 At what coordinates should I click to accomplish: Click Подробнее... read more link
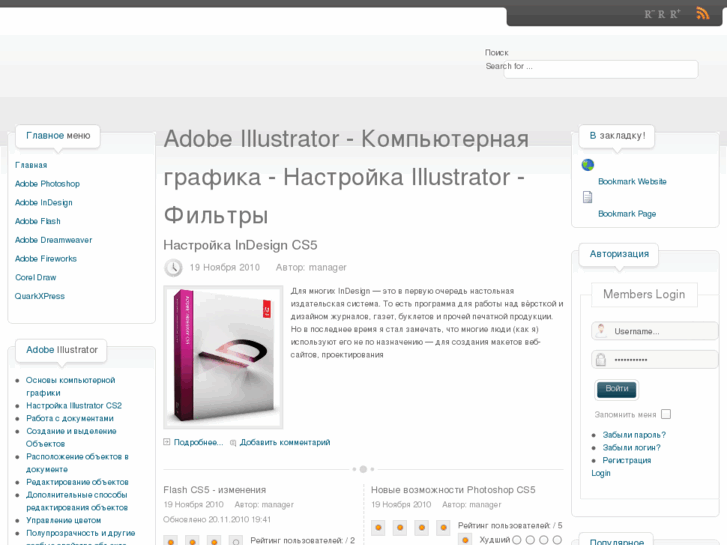pos(198,442)
